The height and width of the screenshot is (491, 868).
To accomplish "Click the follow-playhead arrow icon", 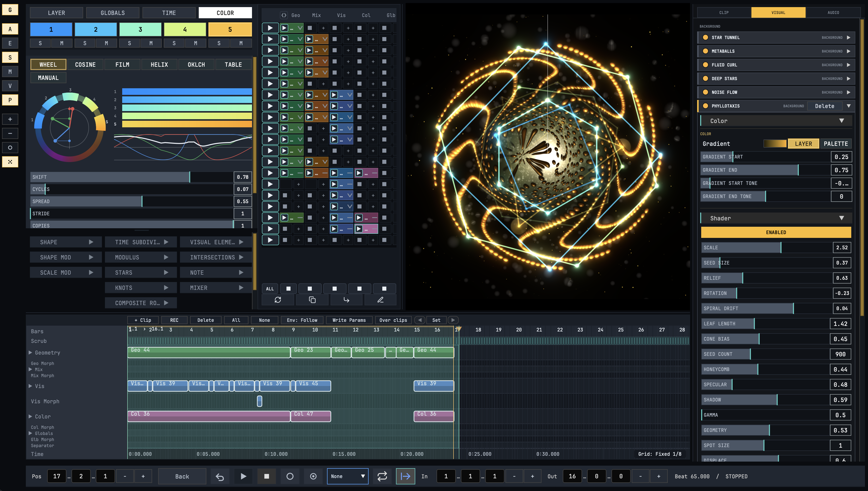I will (x=405, y=476).
